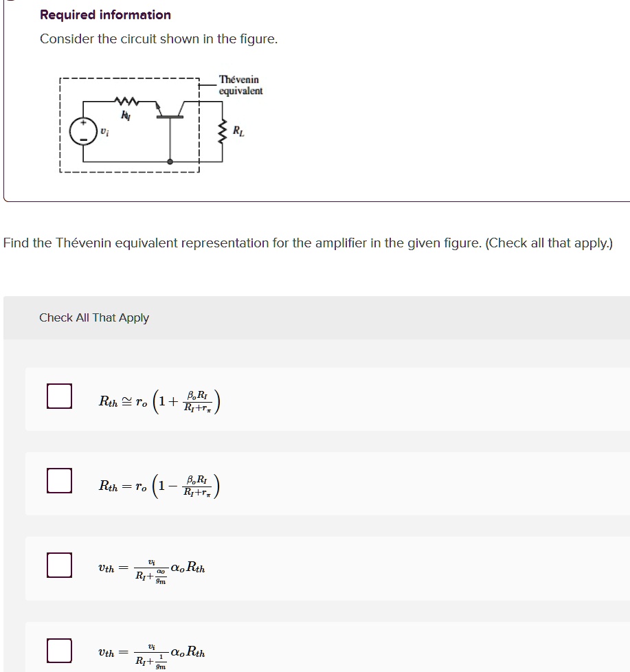Check the first option with Rth ≅ ro(1 + βoRI/(RI+rπ))
630x672 pixels.
(58, 398)
